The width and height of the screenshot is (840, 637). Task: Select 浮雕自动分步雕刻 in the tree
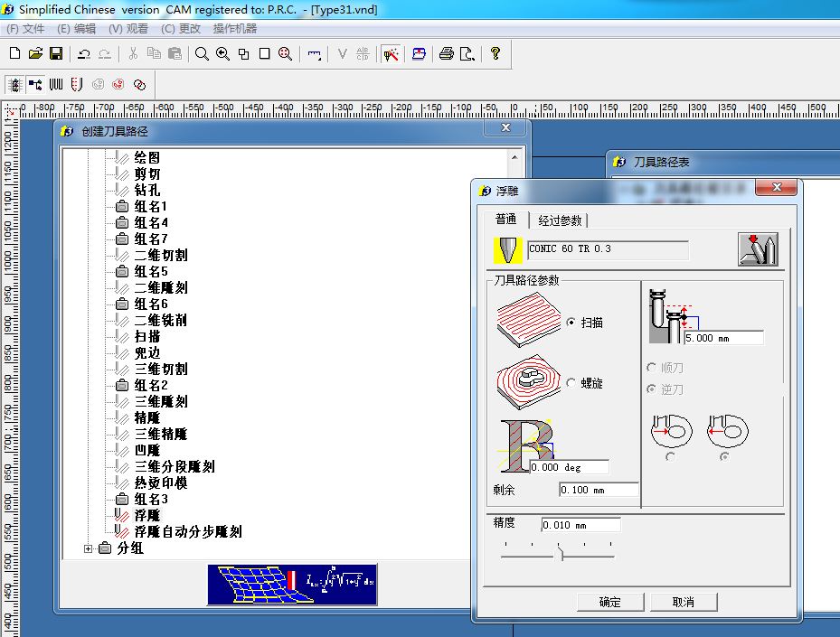188,531
